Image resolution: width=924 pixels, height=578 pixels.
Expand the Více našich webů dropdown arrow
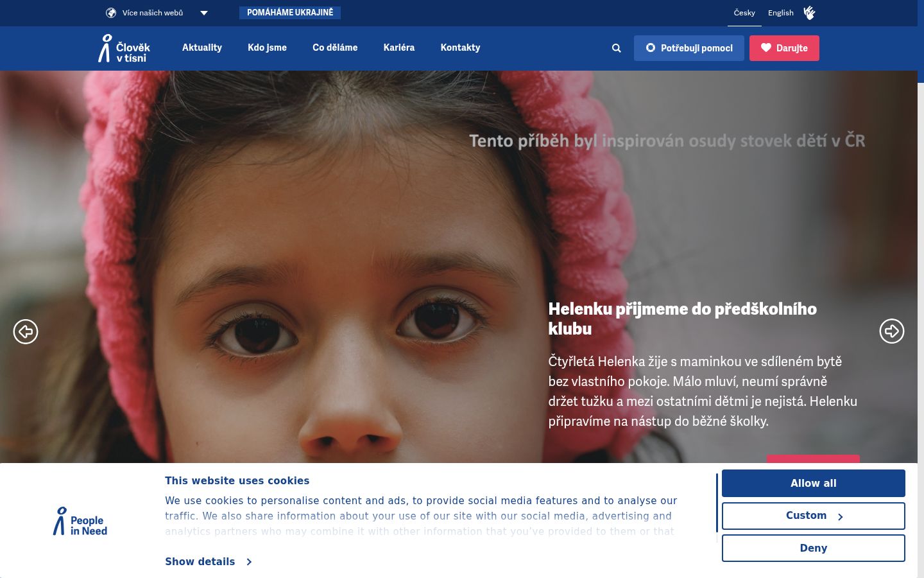click(x=204, y=13)
